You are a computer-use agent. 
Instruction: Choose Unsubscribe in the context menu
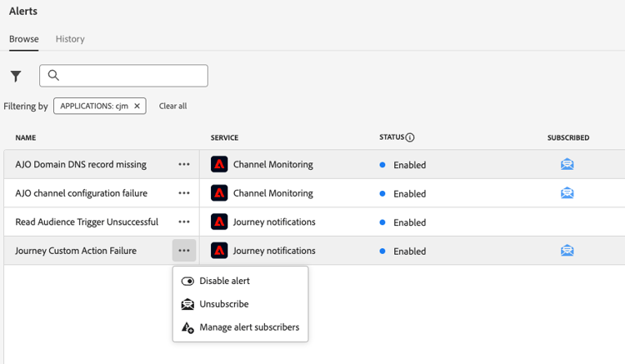223,304
